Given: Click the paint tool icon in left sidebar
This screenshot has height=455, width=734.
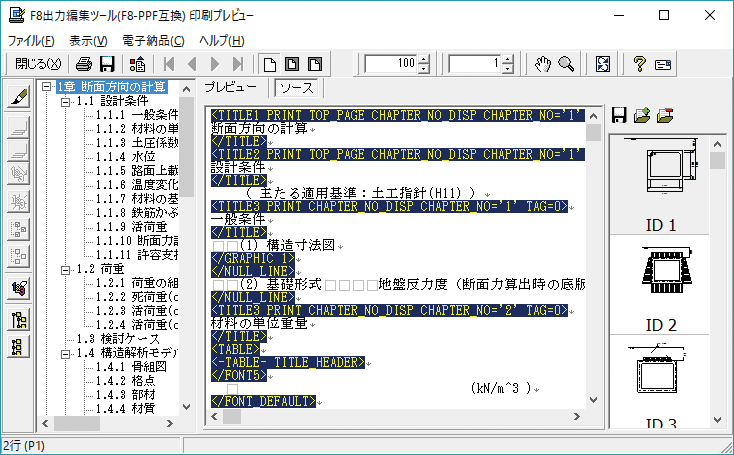Looking at the screenshot, I should coord(19,289).
